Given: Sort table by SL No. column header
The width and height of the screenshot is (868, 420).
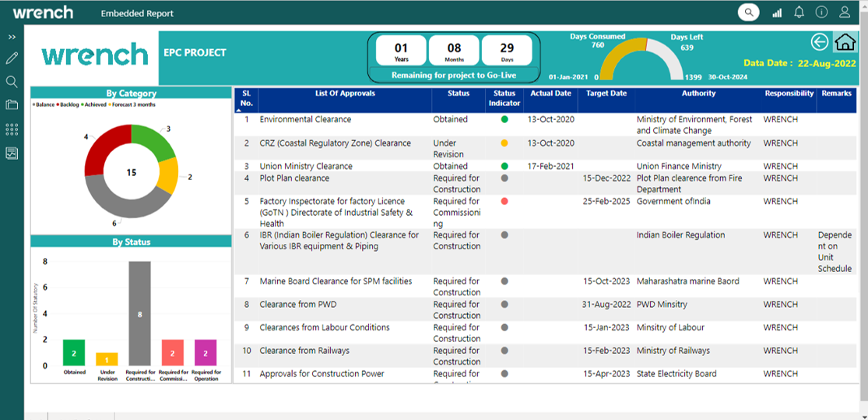Looking at the screenshot, I should [x=246, y=98].
